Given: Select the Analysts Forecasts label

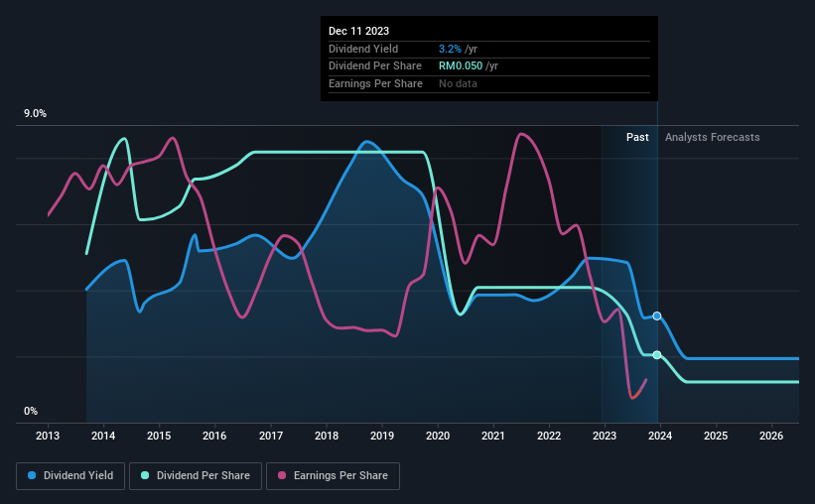Looking at the screenshot, I should click(x=712, y=137).
